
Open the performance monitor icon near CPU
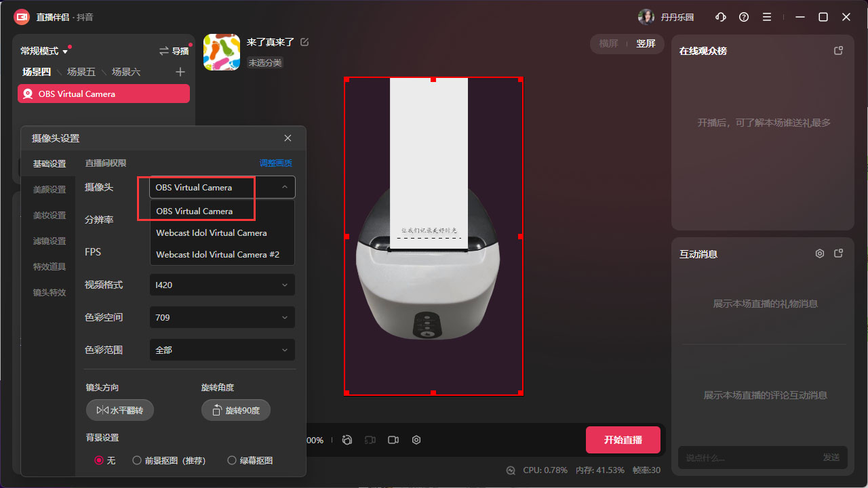(511, 470)
